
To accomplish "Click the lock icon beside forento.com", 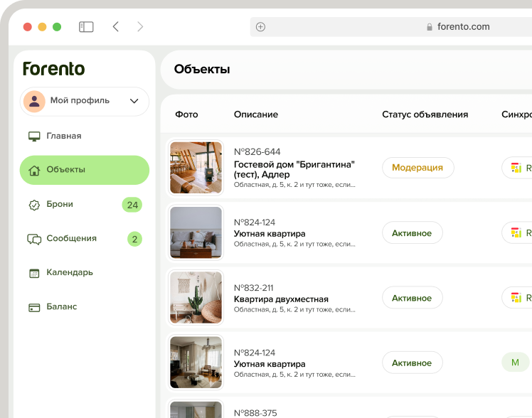I will click(x=430, y=27).
